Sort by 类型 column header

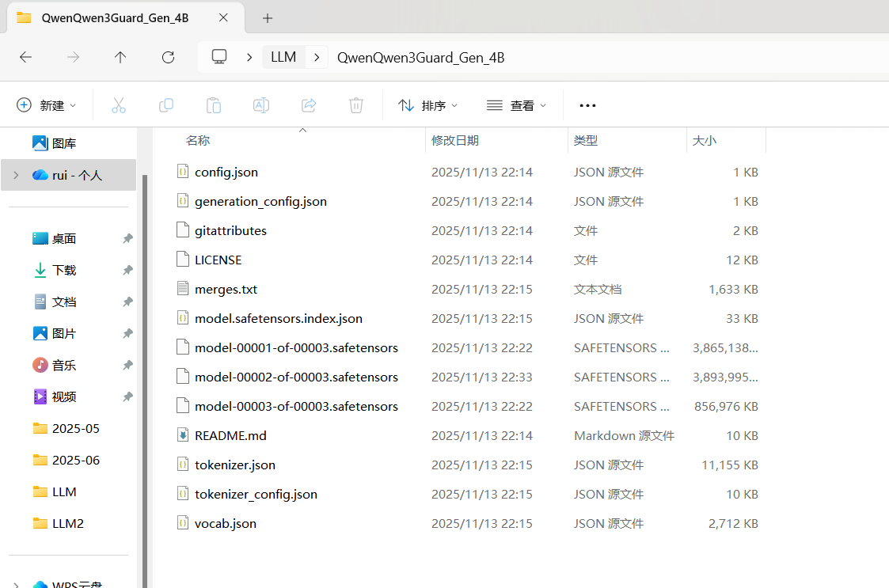[x=586, y=141]
